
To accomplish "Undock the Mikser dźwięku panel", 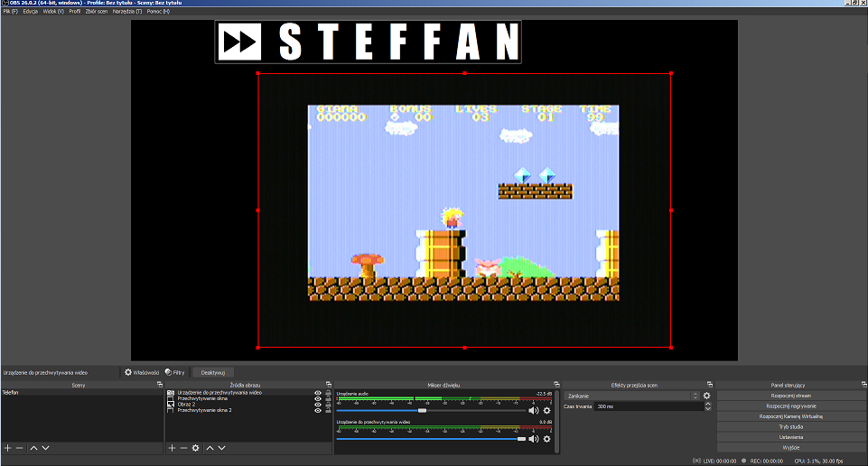I will (556, 384).
